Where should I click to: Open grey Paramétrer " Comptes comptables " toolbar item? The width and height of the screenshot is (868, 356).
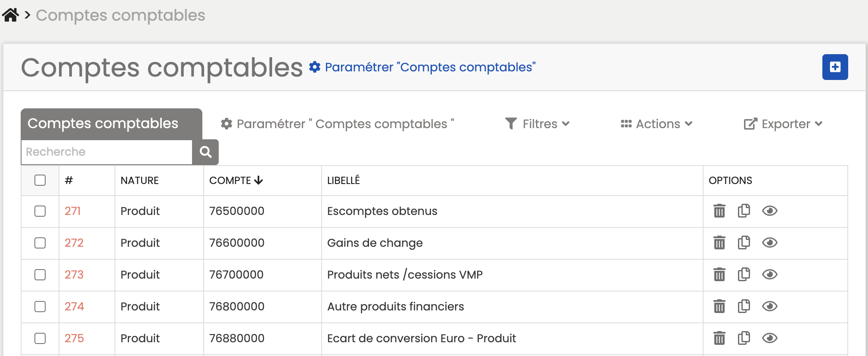click(337, 124)
